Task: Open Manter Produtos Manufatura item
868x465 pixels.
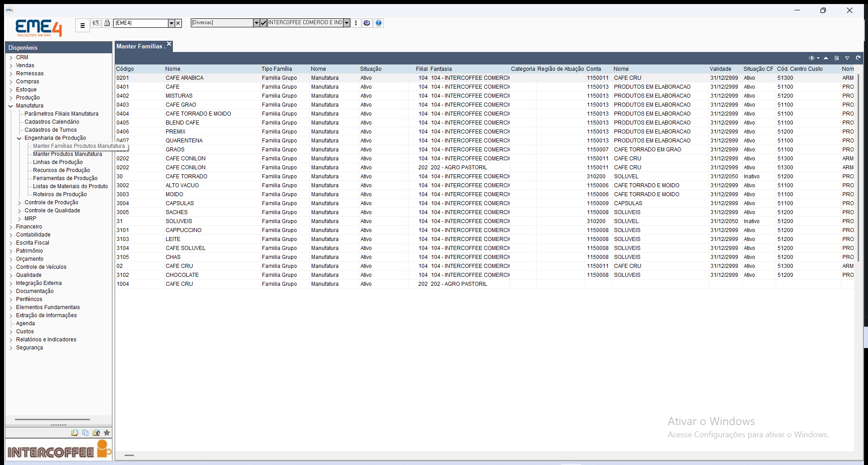Action: (x=68, y=154)
